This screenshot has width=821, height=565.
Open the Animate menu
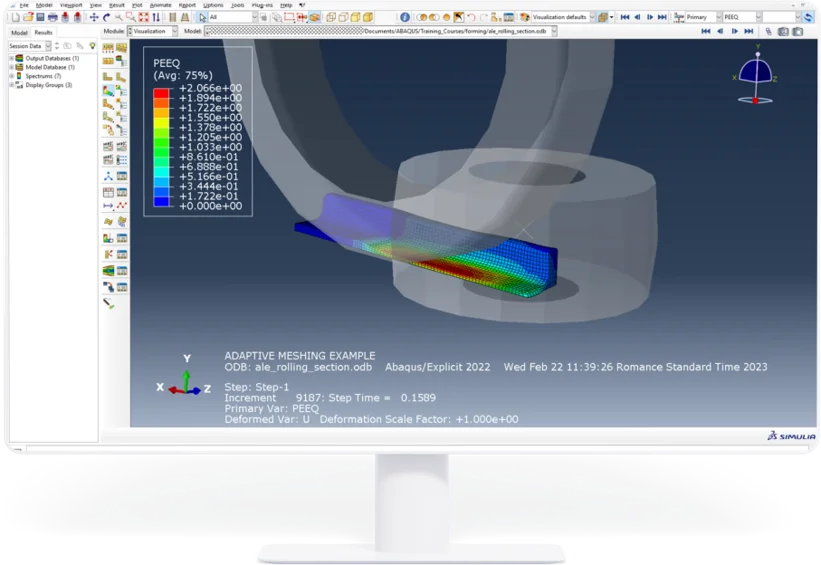161,5
